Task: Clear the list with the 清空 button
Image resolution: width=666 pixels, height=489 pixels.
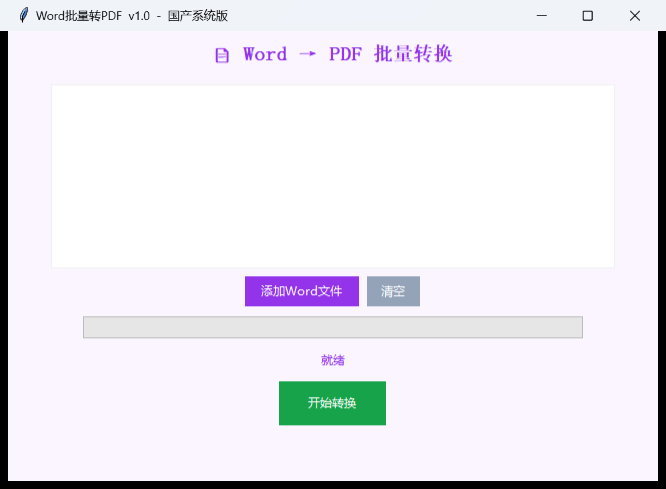Action: 393,291
